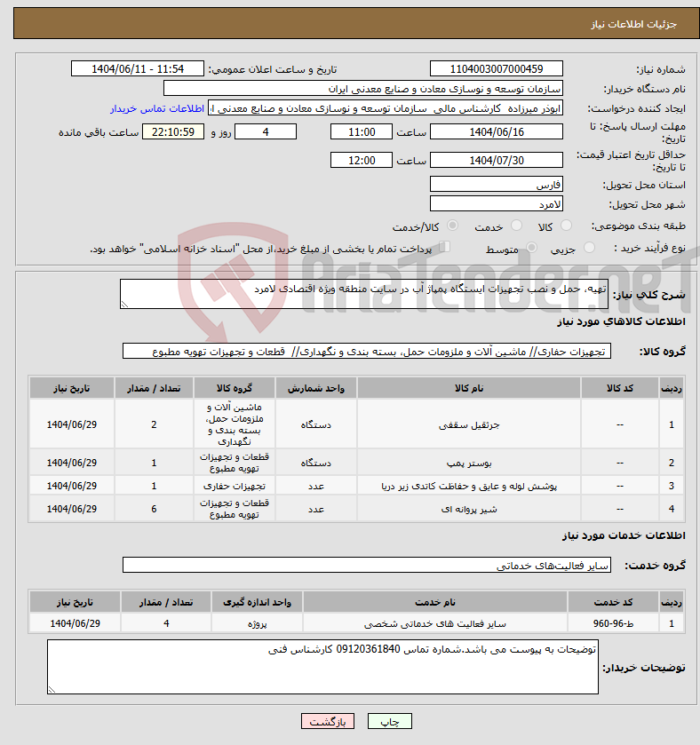This screenshot has width=700, height=745.
Task: Click the response deadline date 1404/06/16
Action: 497,132
